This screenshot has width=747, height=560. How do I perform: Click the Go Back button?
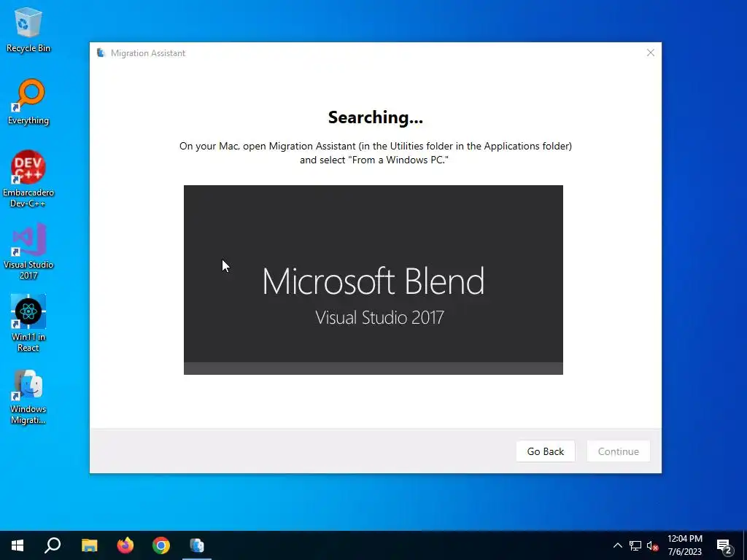546,451
